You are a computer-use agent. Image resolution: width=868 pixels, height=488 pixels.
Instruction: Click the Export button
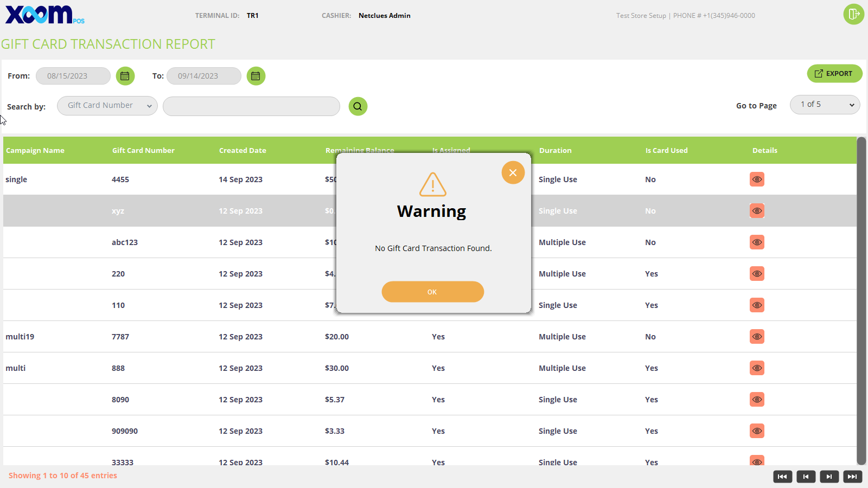click(834, 74)
